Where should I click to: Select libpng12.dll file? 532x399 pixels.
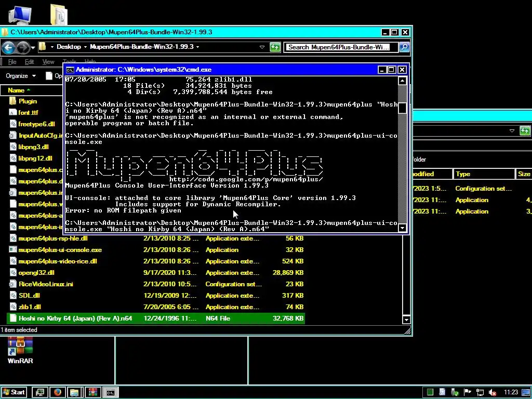click(31, 158)
